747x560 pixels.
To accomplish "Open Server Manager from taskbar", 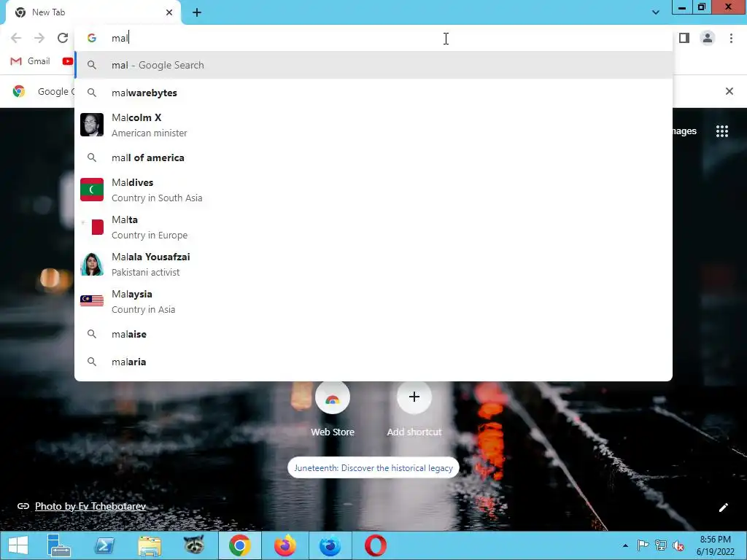I will click(58, 545).
